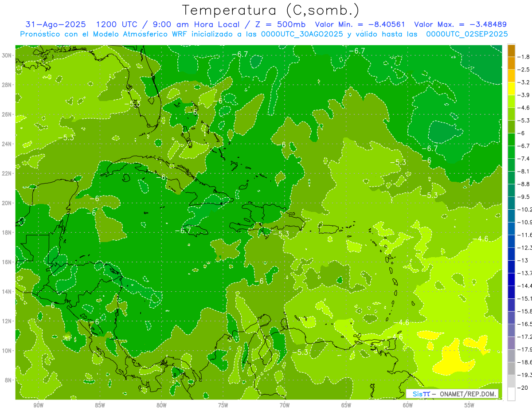The image size is (532, 411).
Task: Click the "1200 UTC" time text
Action: tap(114, 24)
